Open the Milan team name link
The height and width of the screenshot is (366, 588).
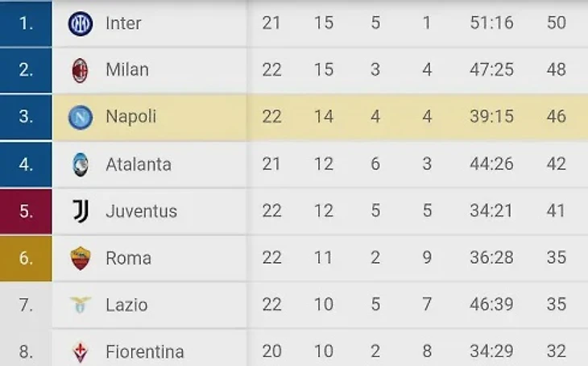pos(127,70)
